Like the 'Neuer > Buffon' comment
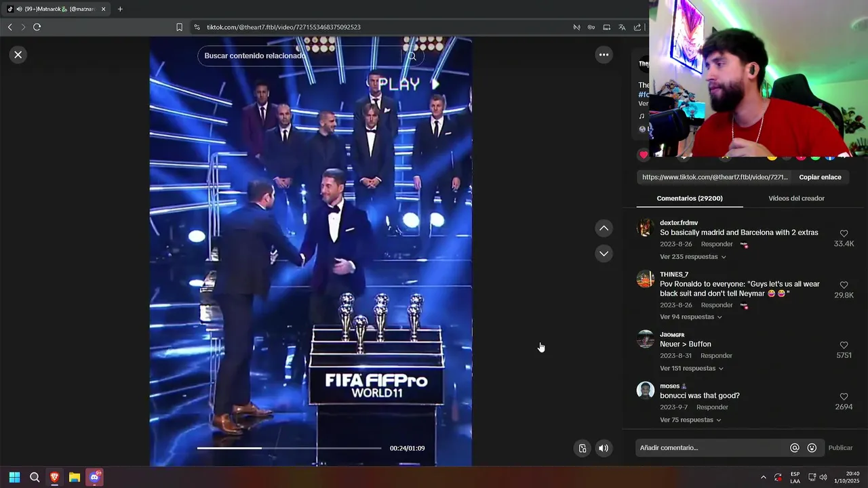Image resolution: width=868 pixels, height=488 pixels. [844, 345]
